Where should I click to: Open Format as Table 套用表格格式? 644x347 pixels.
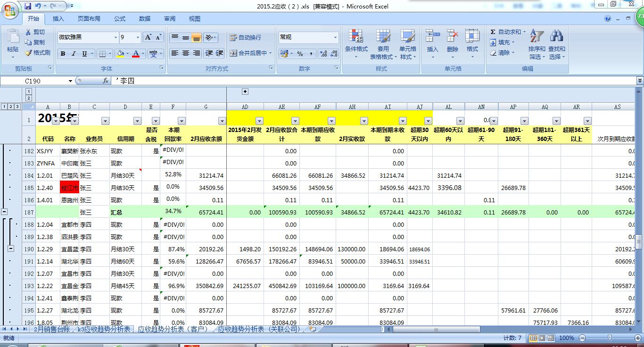point(383,45)
